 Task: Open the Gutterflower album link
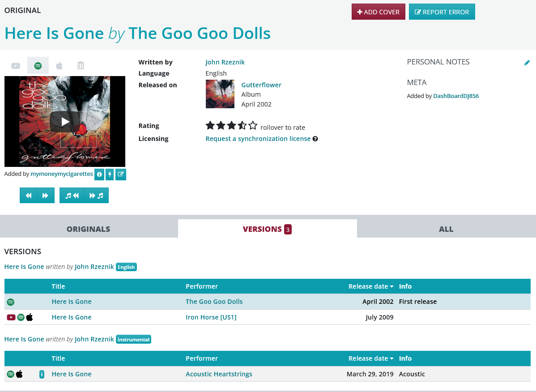point(261,85)
